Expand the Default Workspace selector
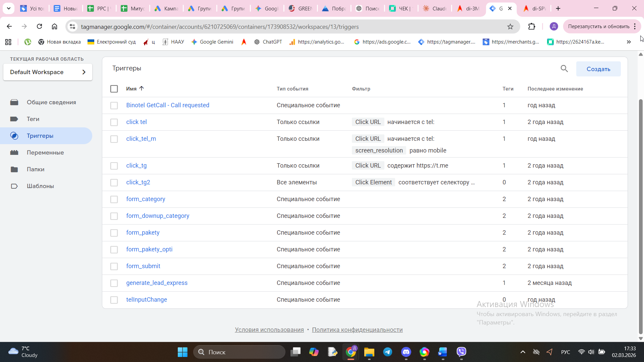This screenshot has width=644, height=362. click(x=48, y=72)
